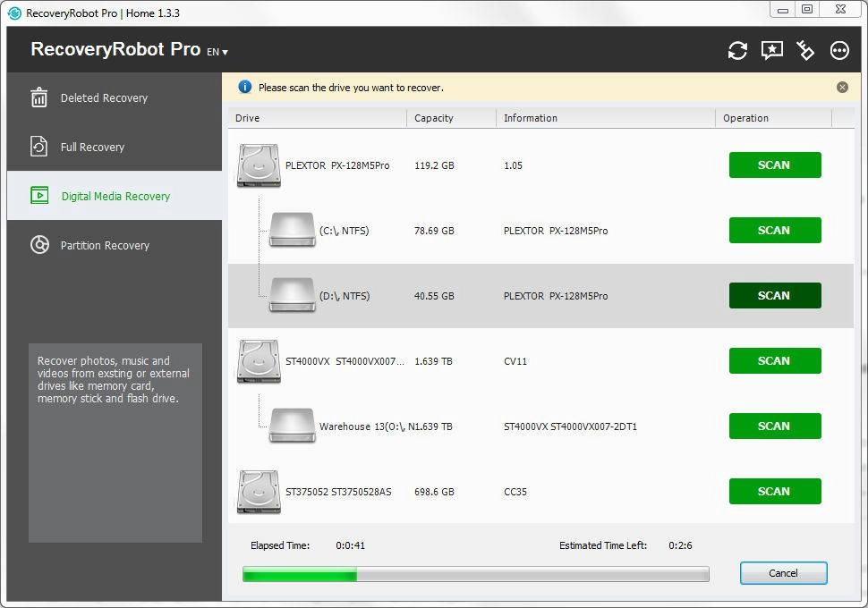Click the refresh drives icon in header
This screenshot has height=608, width=868.
pyautogui.click(x=737, y=50)
